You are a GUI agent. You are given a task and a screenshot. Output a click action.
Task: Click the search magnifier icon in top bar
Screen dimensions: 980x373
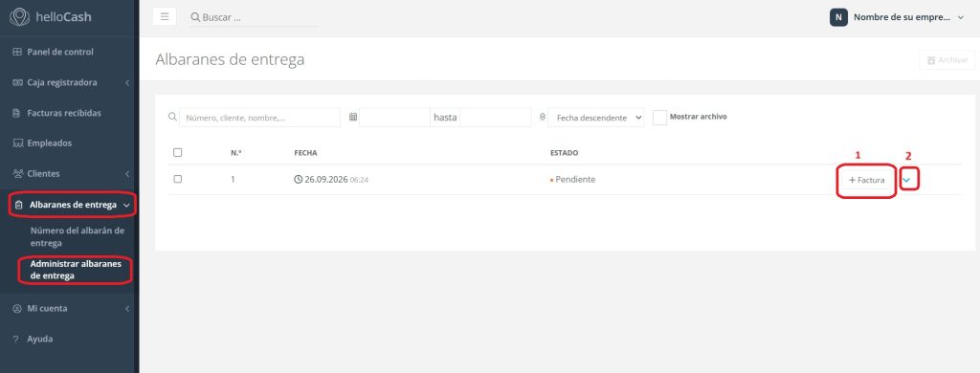[x=195, y=17]
